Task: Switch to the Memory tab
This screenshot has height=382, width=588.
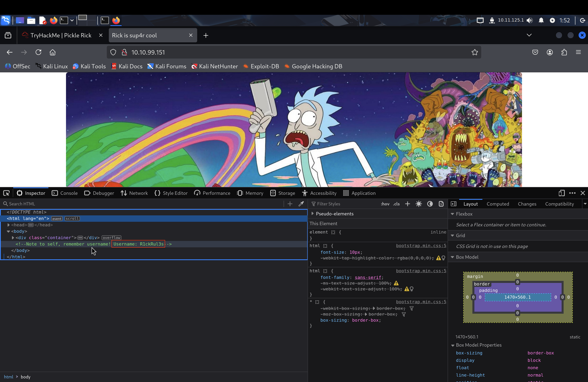Action: (x=250, y=193)
